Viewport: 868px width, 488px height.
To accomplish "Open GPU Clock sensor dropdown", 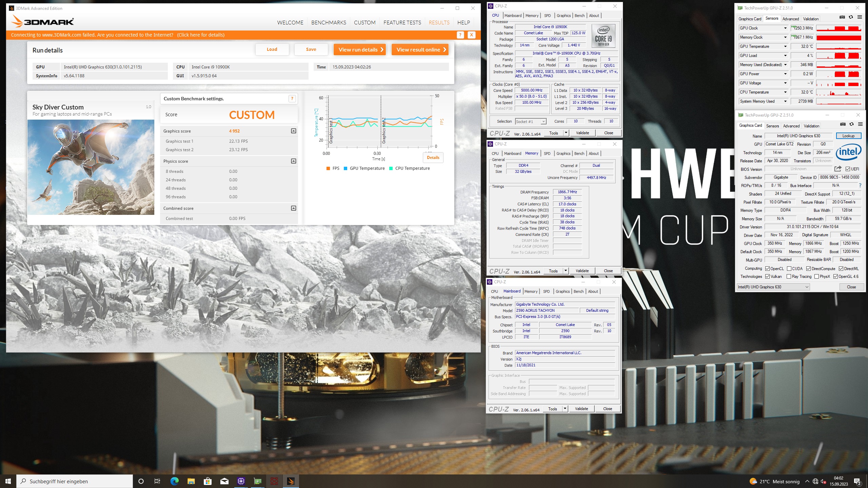I will coord(785,28).
